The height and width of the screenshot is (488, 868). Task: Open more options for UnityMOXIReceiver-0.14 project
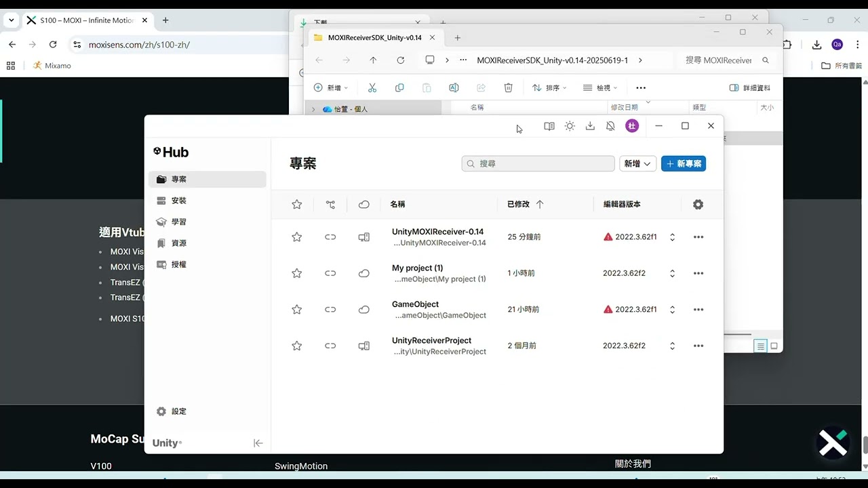click(x=698, y=237)
